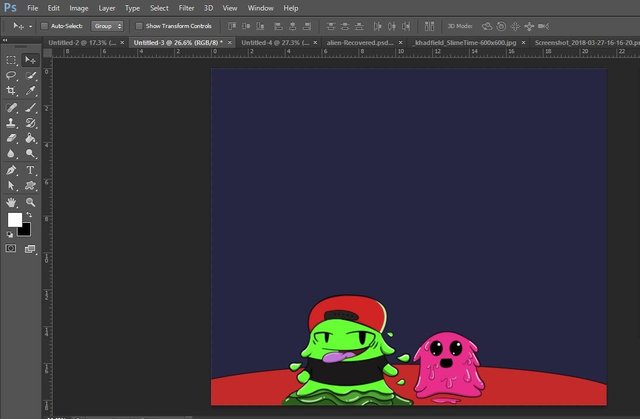Open the Image menu

(79, 8)
